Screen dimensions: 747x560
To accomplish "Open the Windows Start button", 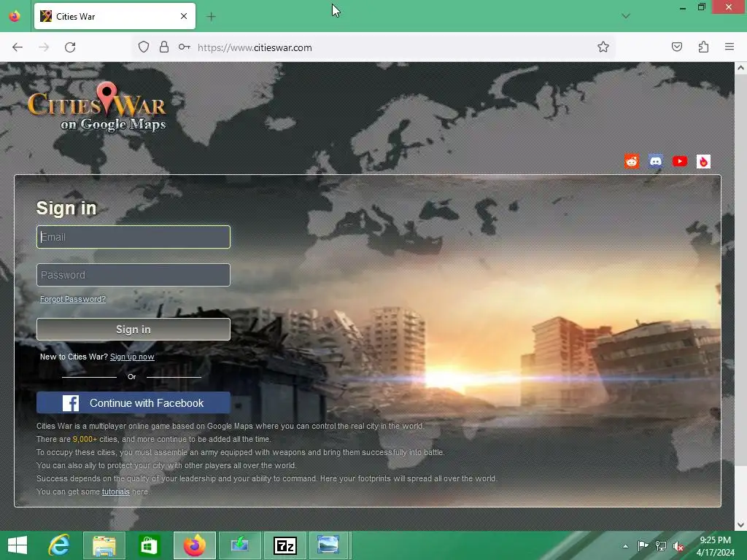I will [x=18, y=545].
